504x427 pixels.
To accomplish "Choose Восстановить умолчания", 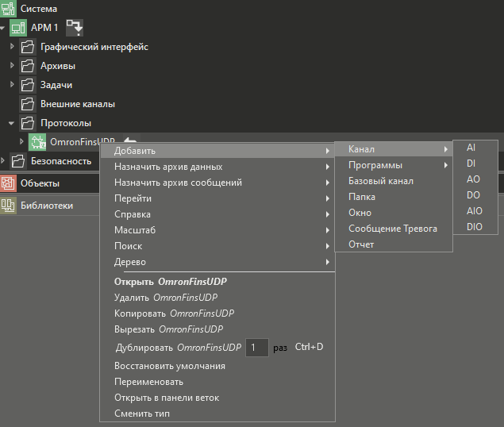I will pos(217,366).
